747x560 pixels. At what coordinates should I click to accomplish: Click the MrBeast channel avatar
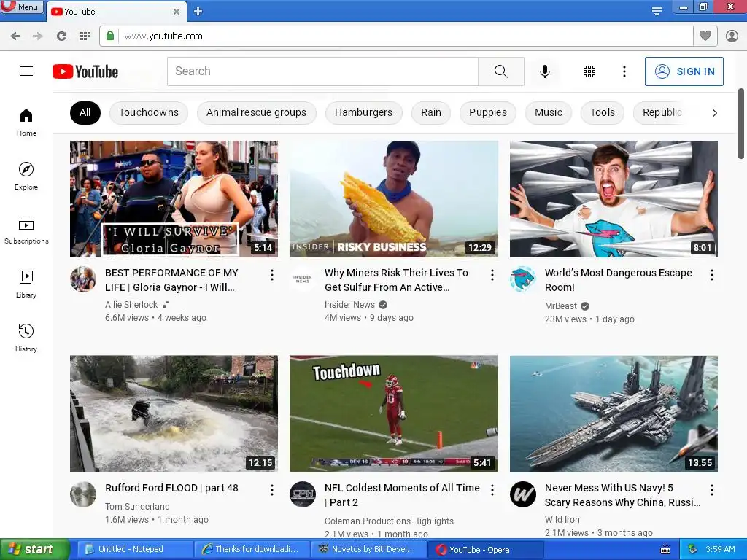pyautogui.click(x=522, y=279)
